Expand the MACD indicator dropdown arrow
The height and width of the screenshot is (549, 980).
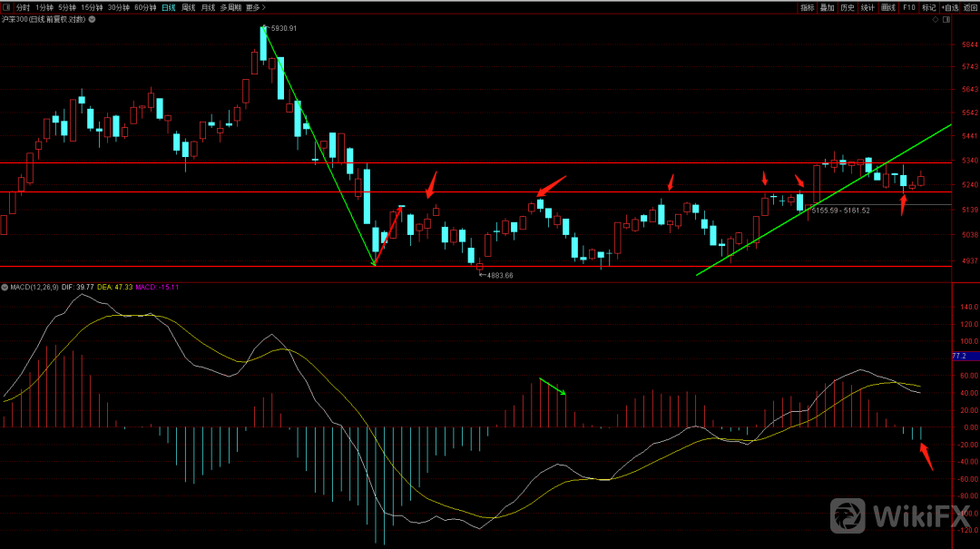(x=5, y=287)
